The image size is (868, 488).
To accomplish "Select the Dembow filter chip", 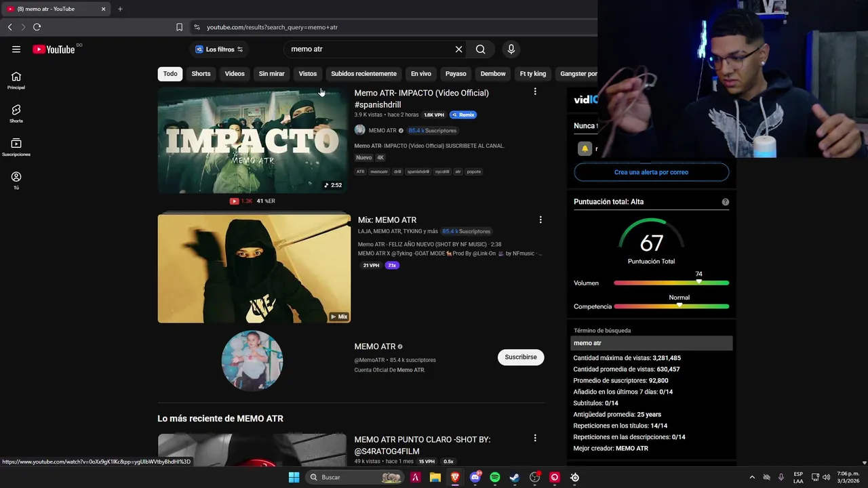I will (x=493, y=74).
